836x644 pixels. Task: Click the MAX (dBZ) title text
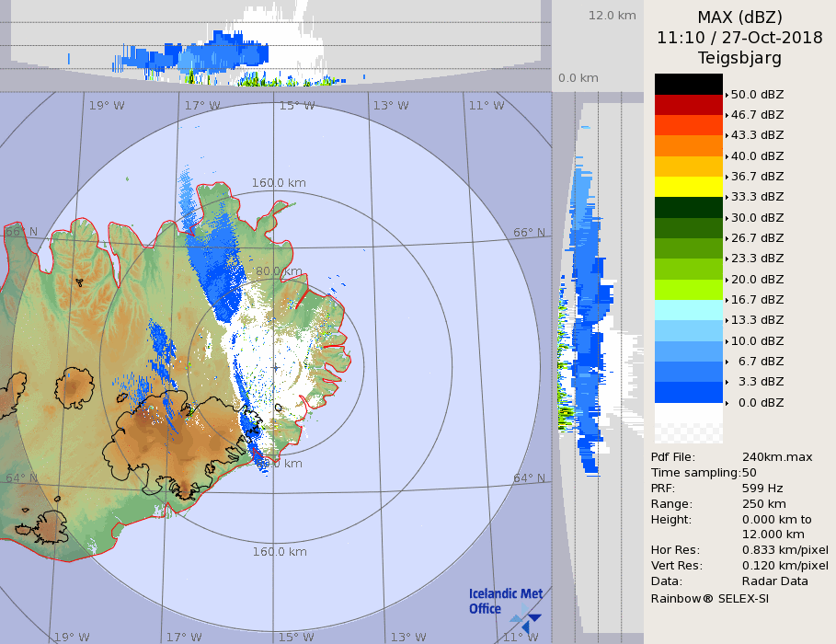pyautogui.click(x=739, y=17)
